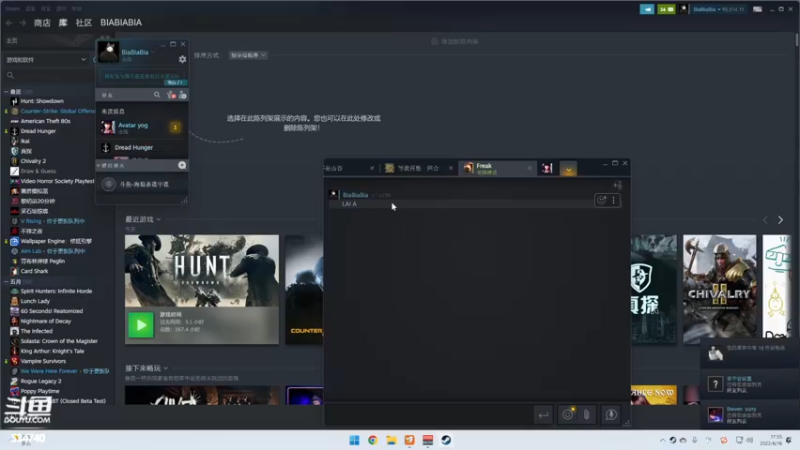Open the green notifications inbox showing 34

[666, 9]
